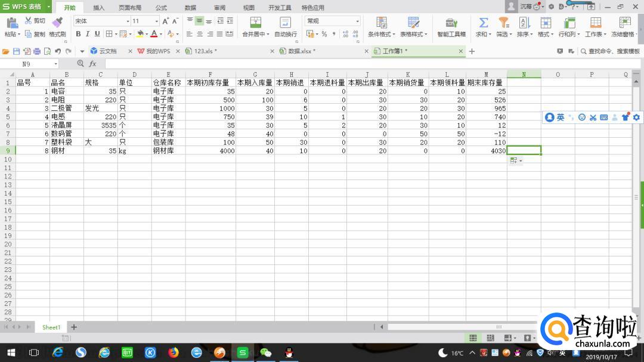Apply the red font color

[154, 33]
